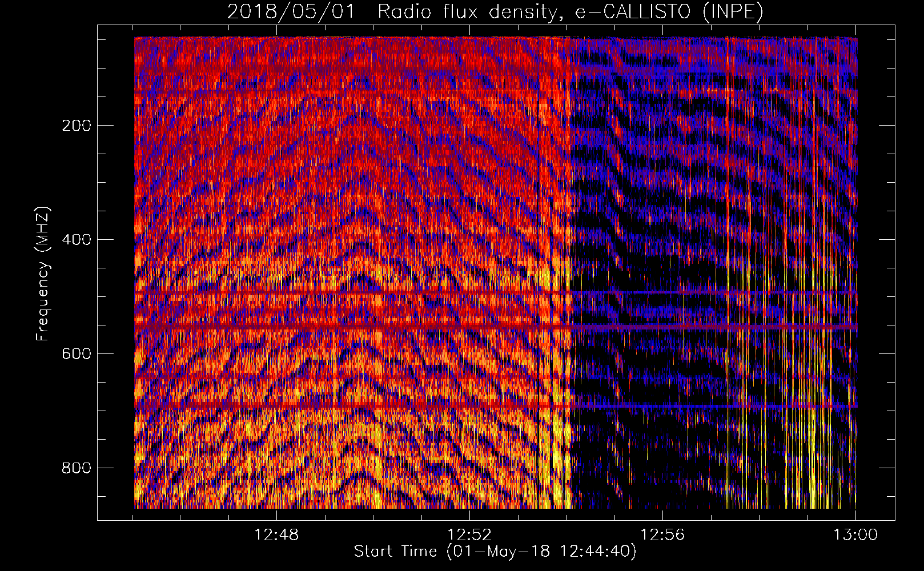
Task: Click the 200 frequency tick label
Action: [77, 126]
